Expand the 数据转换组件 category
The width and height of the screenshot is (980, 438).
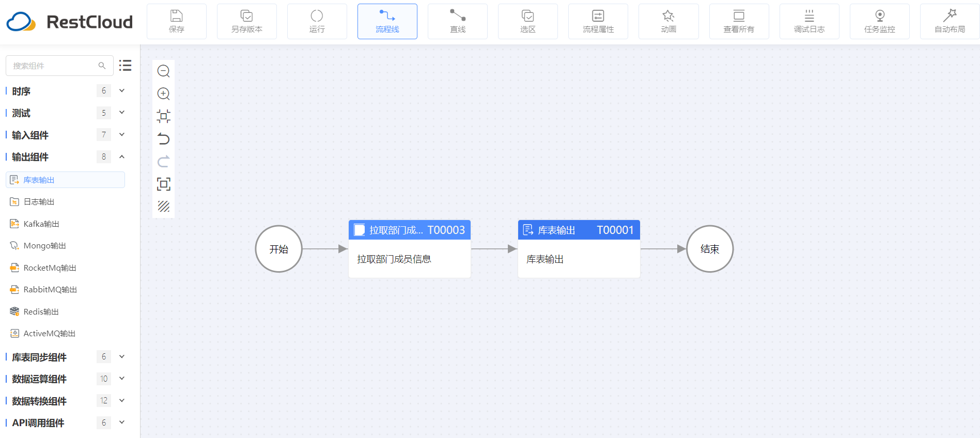click(x=122, y=401)
